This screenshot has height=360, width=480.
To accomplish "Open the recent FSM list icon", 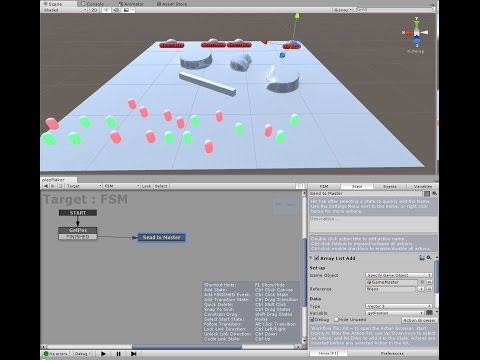I will tap(60, 186).
